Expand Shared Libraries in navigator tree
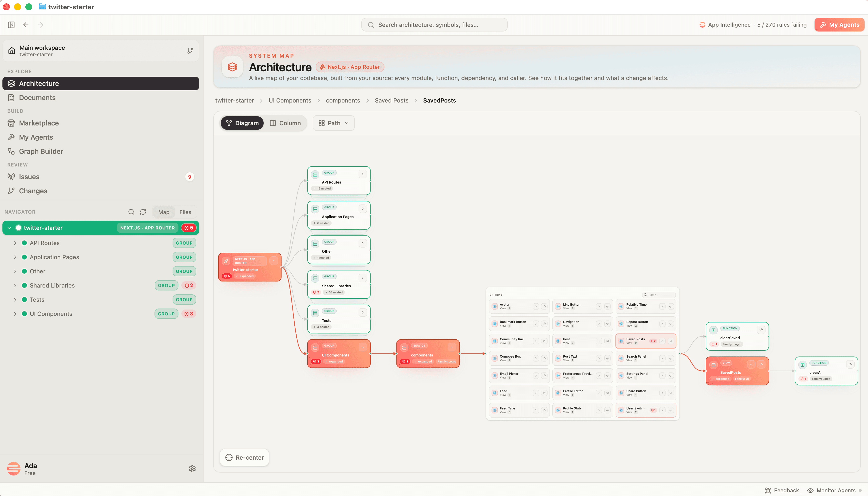This screenshot has height=496, width=868. tap(15, 286)
